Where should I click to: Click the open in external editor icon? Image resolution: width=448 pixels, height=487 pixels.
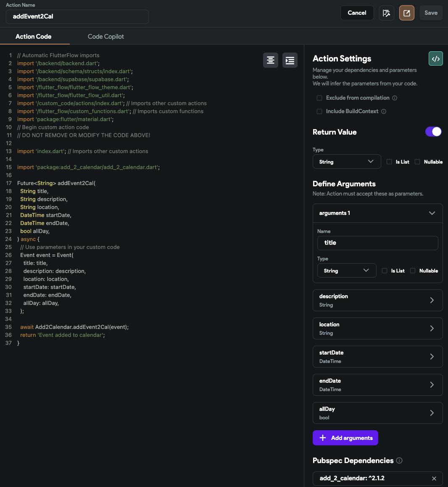(x=407, y=13)
